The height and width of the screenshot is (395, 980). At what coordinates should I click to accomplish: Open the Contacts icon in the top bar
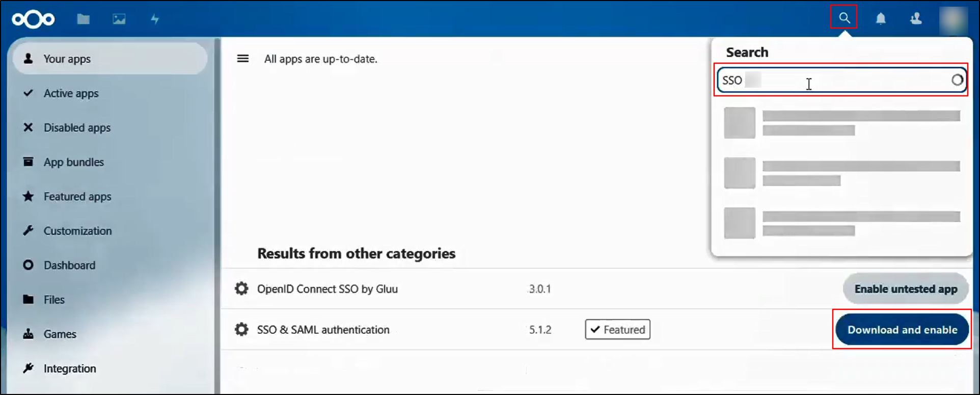pyautogui.click(x=915, y=19)
